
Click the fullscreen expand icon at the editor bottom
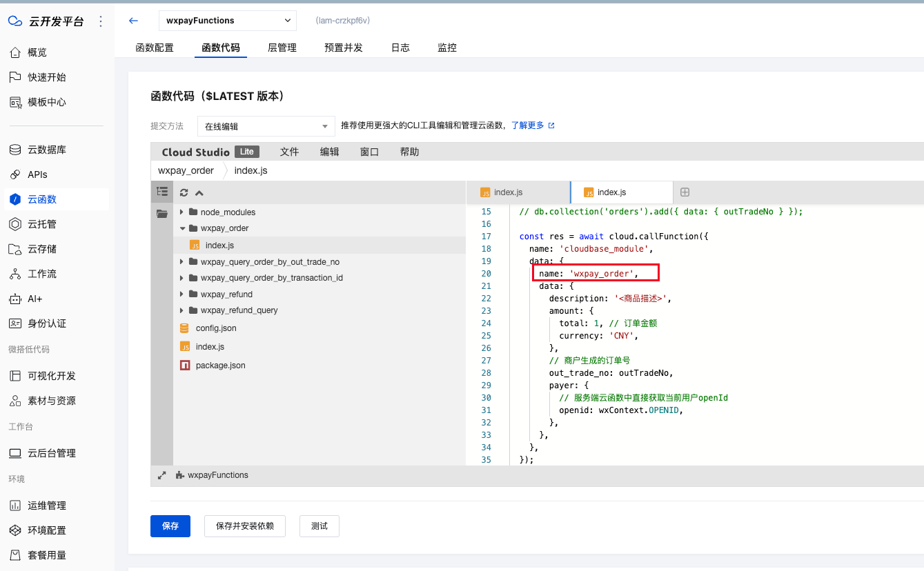pyautogui.click(x=162, y=475)
